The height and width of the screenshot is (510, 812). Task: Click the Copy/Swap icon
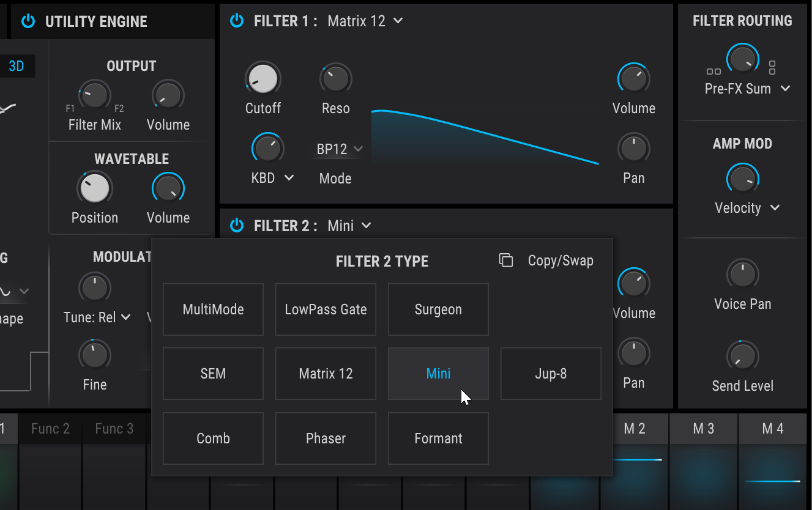point(506,261)
